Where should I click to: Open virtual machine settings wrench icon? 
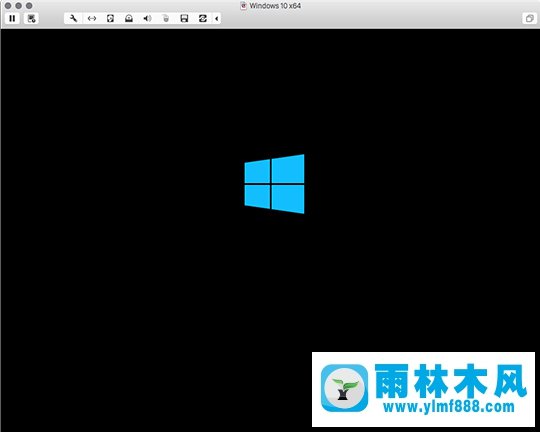click(73, 18)
